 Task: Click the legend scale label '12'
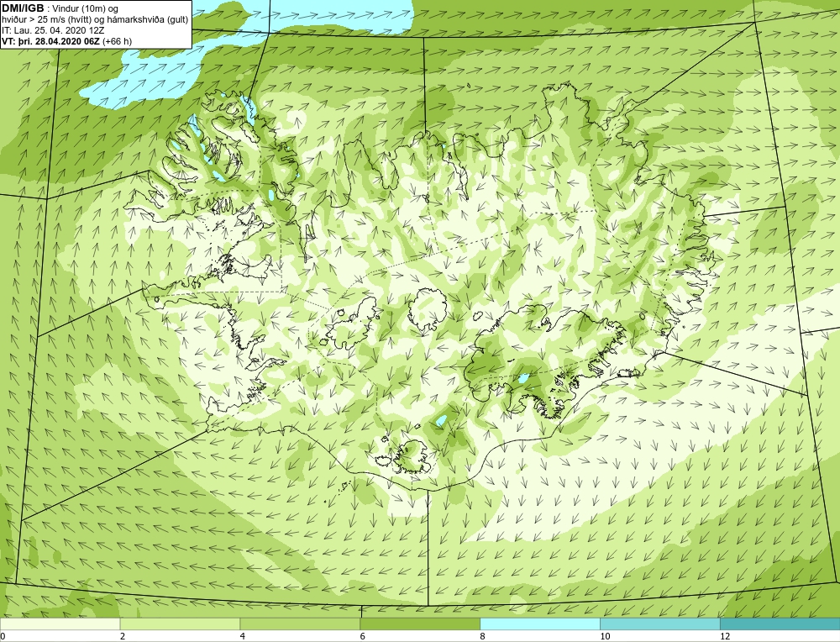tap(725, 636)
